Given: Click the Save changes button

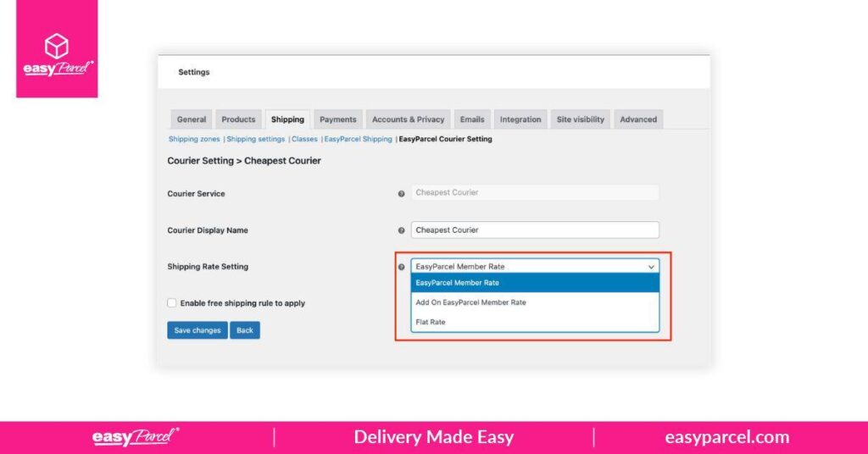Looking at the screenshot, I should [x=197, y=330].
